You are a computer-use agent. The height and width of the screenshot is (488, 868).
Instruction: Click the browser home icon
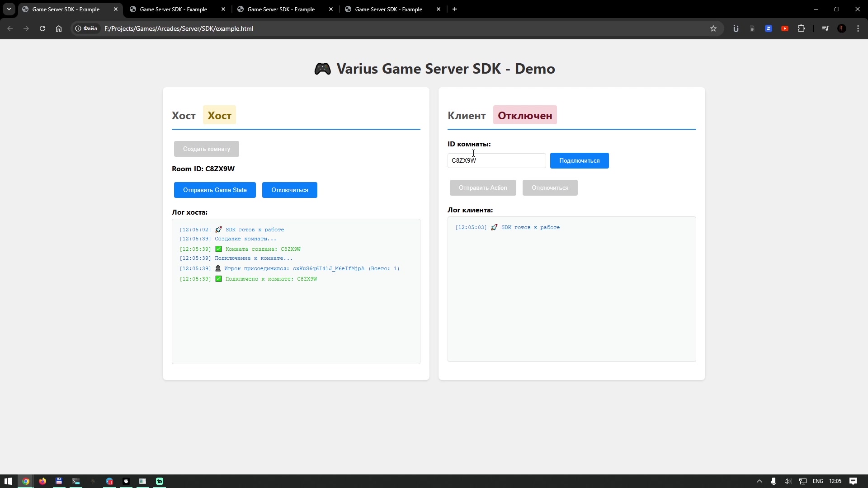point(59,28)
